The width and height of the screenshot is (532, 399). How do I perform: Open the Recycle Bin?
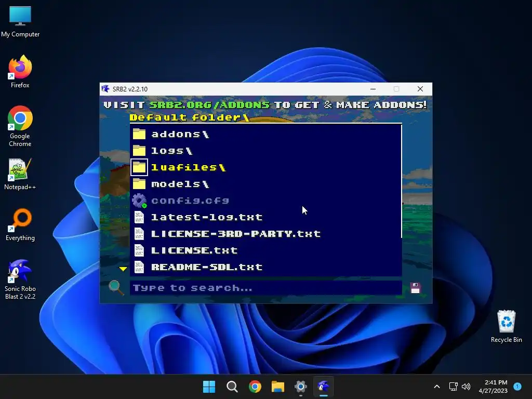click(x=506, y=326)
